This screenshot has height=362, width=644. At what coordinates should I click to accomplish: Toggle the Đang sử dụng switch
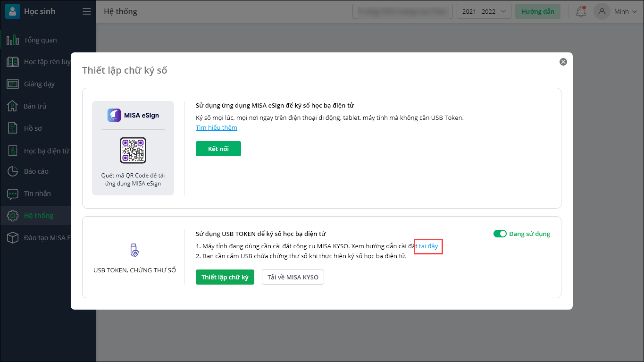click(500, 234)
